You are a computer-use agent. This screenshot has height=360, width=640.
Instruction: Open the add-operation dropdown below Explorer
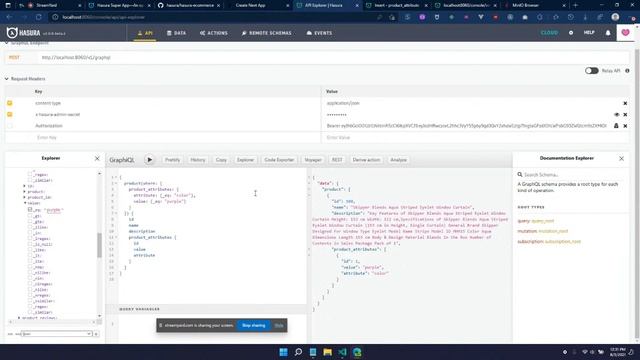(57, 334)
